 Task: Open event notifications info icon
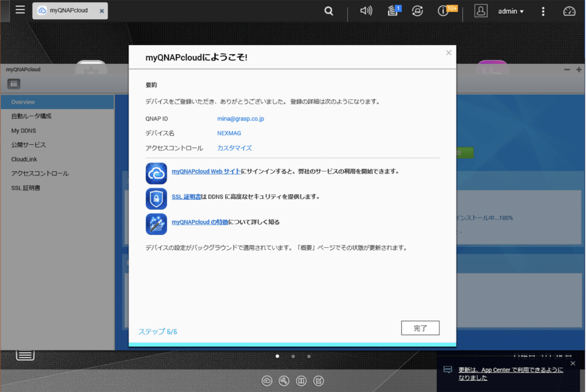[443, 11]
